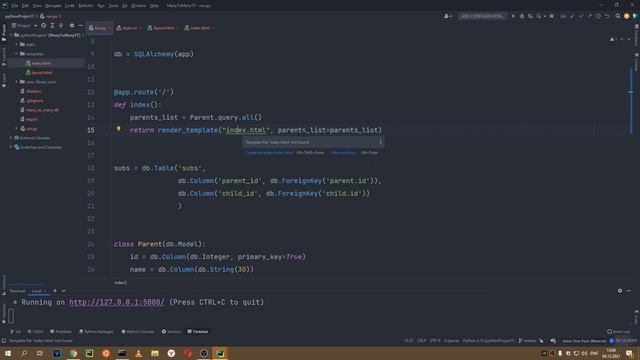
Task: Open Run with Coverage icon in toolbar
Action: 530,16
